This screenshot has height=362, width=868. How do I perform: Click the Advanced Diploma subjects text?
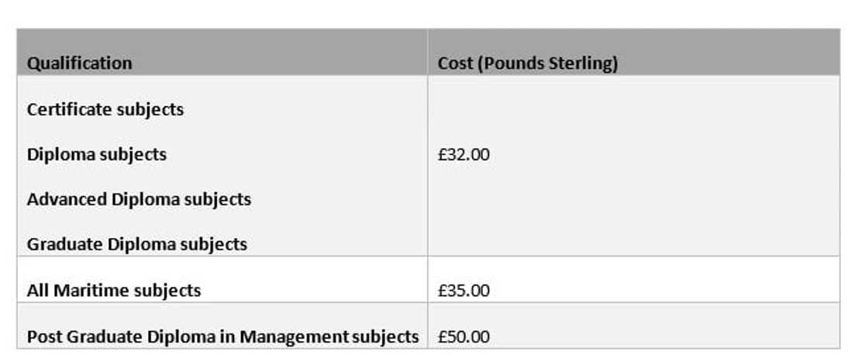[x=139, y=199]
